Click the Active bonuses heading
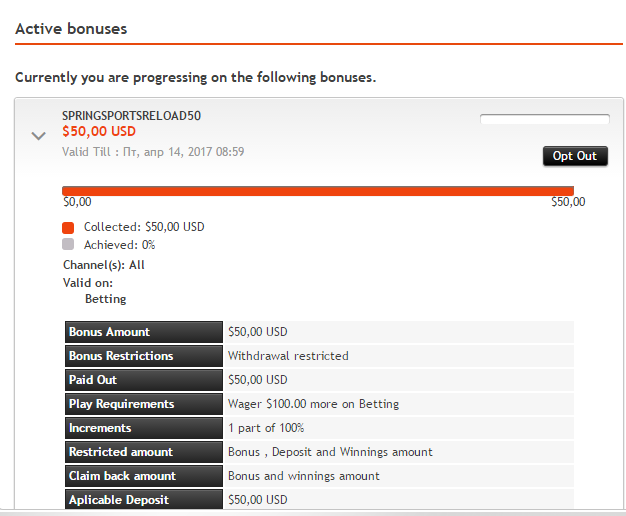The image size is (626, 516). [x=71, y=29]
